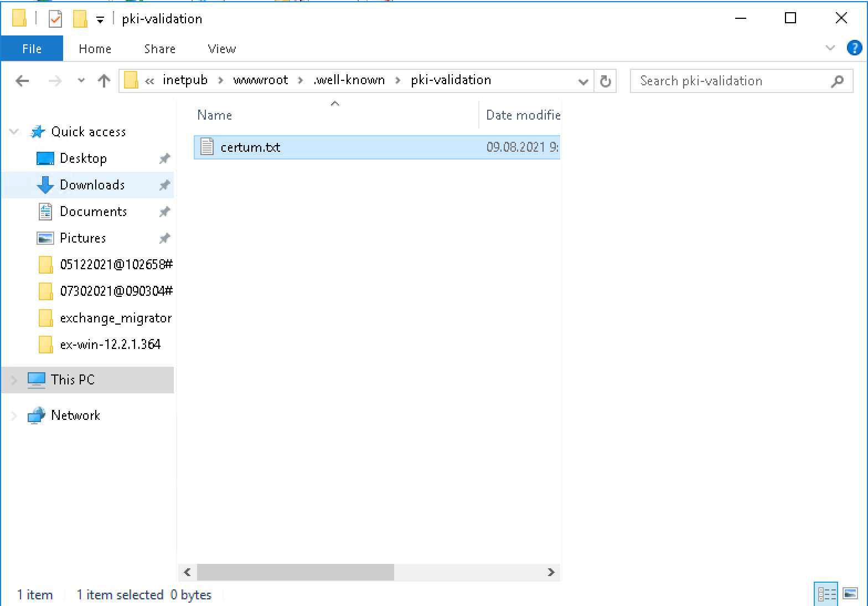Screen dimensions: 868x606
Task: Select This PC in navigation pane
Action: click(x=73, y=380)
